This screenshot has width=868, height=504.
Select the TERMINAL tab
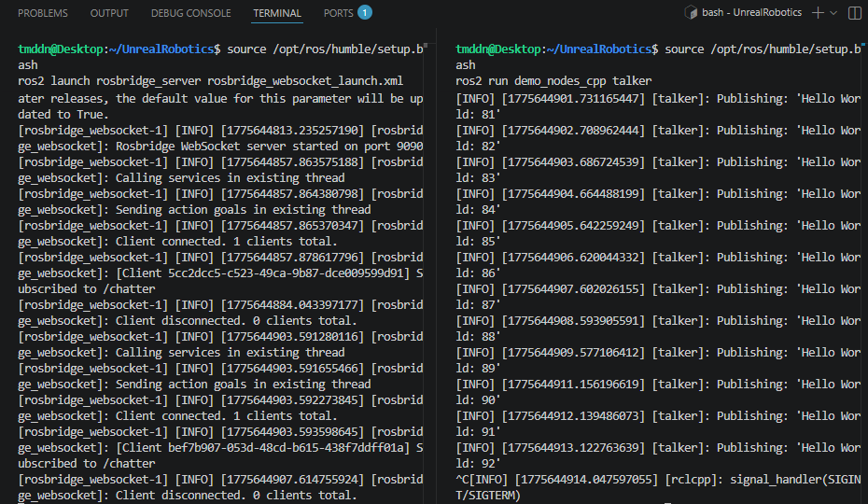coord(277,13)
